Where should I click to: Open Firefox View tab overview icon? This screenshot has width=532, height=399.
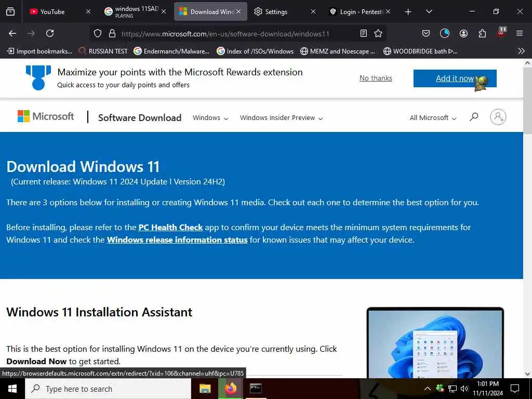point(10,11)
